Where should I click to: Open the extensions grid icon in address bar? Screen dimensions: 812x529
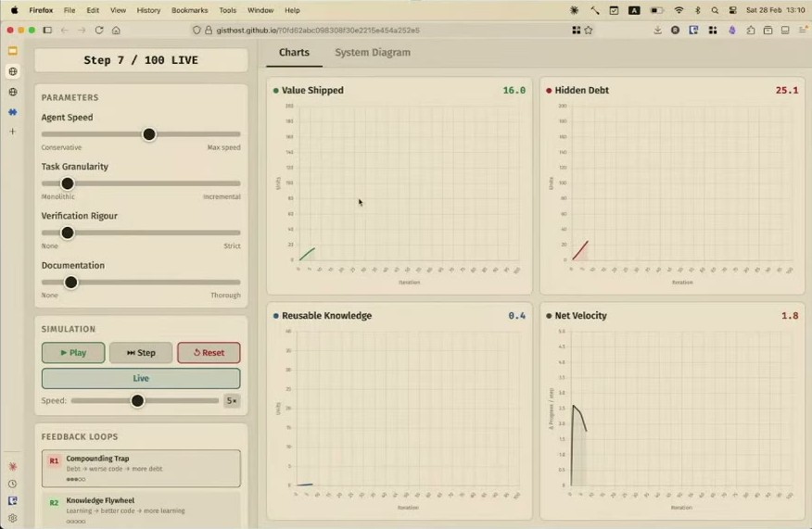pos(576,30)
